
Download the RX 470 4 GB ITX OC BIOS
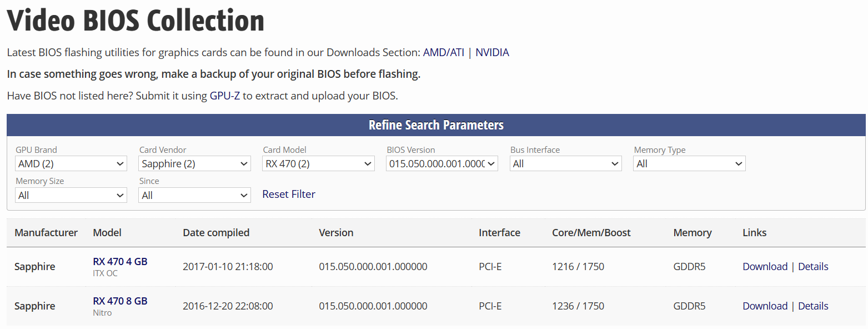click(765, 267)
